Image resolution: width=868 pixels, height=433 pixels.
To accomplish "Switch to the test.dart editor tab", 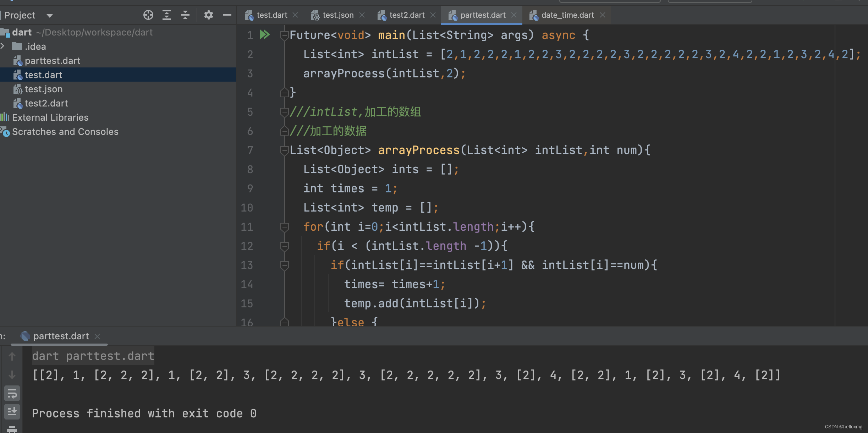I will (x=272, y=15).
